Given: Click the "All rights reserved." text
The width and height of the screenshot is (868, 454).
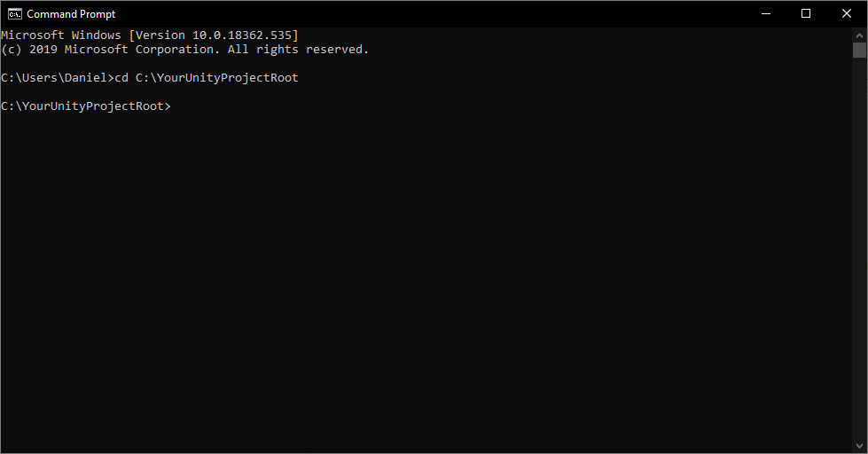Looking at the screenshot, I should [x=298, y=50].
